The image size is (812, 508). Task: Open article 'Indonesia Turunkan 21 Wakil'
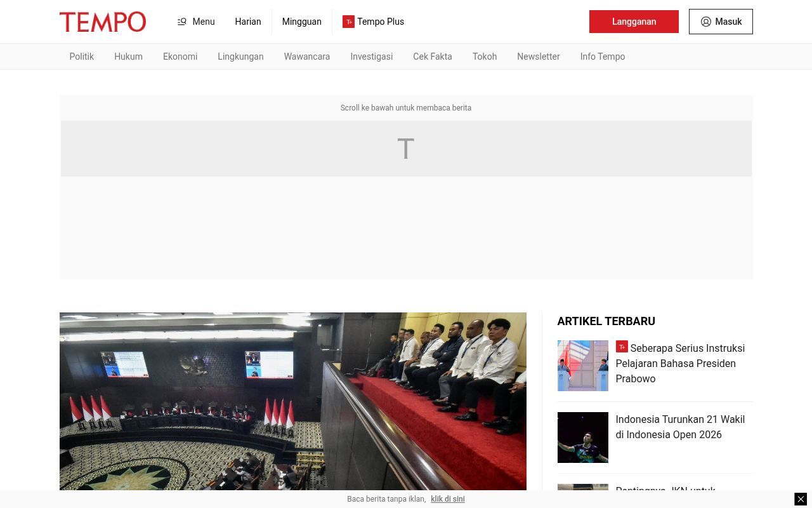point(680,427)
